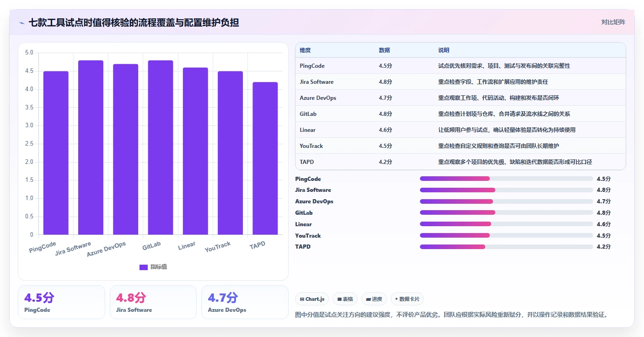Viewport: 644px width, 337px height.
Task: Click the 5.0 y-axis label
Action: [29, 53]
